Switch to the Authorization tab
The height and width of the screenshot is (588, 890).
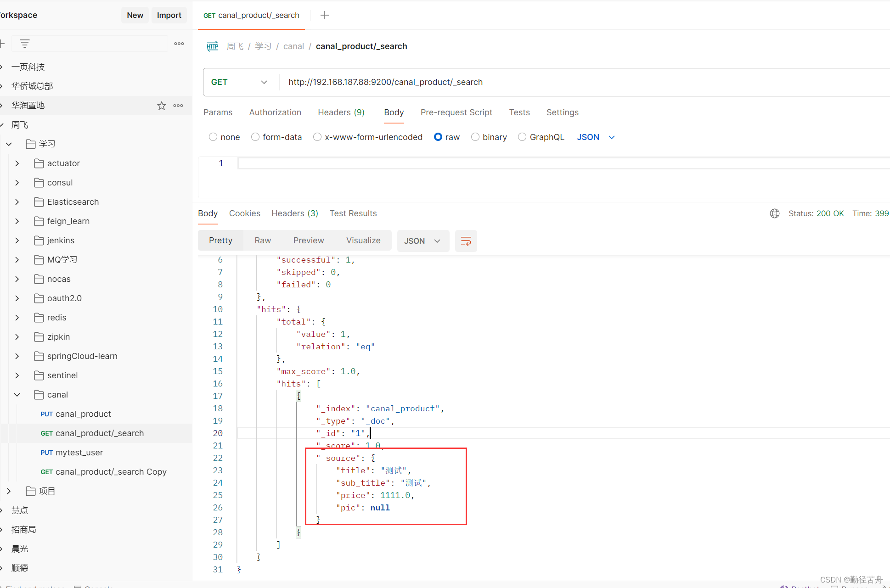click(x=275, y=112)
